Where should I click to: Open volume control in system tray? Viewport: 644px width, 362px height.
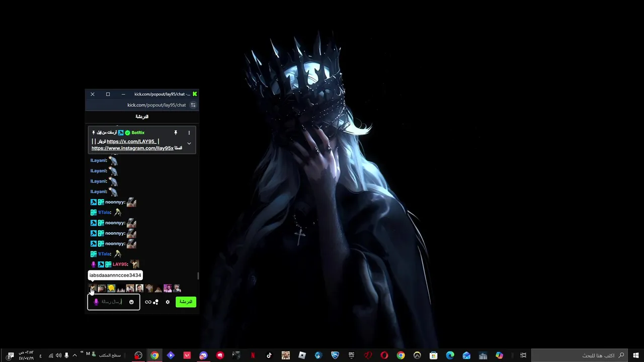click(x=58, y=355)
